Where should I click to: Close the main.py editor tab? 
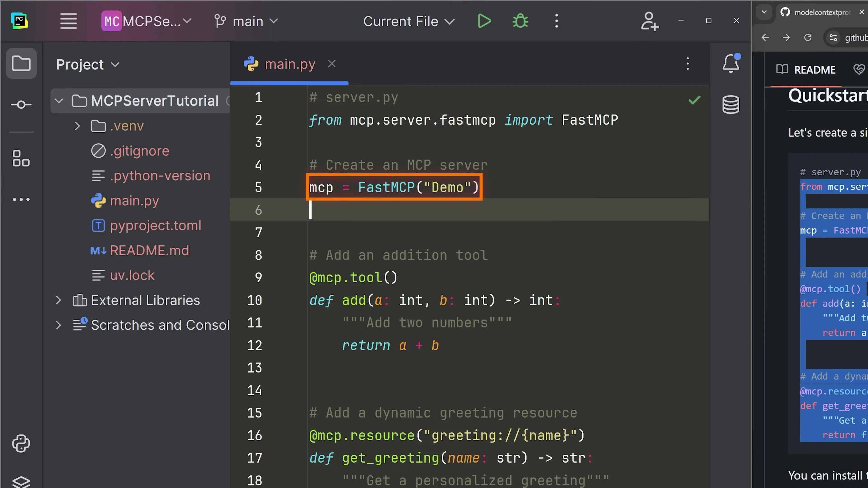(x=332, y=64)
